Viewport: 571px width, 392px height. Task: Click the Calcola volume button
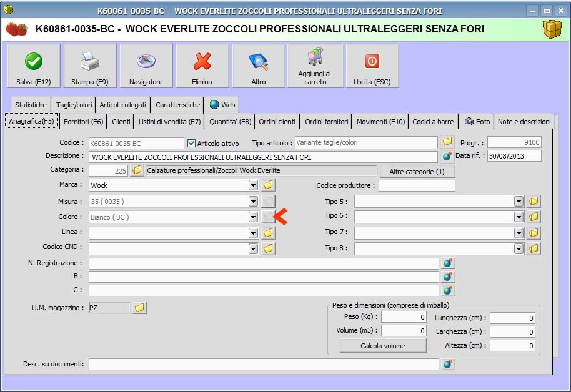pos(383,346)
